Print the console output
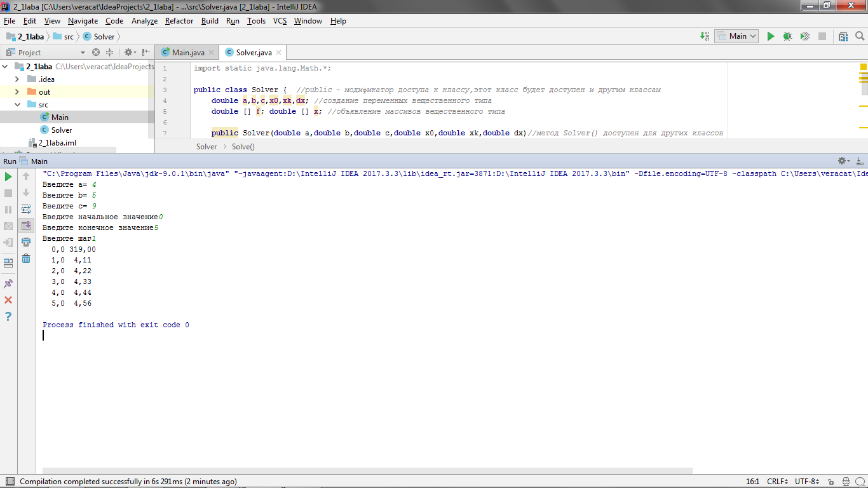Image resolution: width=868 pixels, height=488 pixels. pyautogui.click(x=26, y=242)
